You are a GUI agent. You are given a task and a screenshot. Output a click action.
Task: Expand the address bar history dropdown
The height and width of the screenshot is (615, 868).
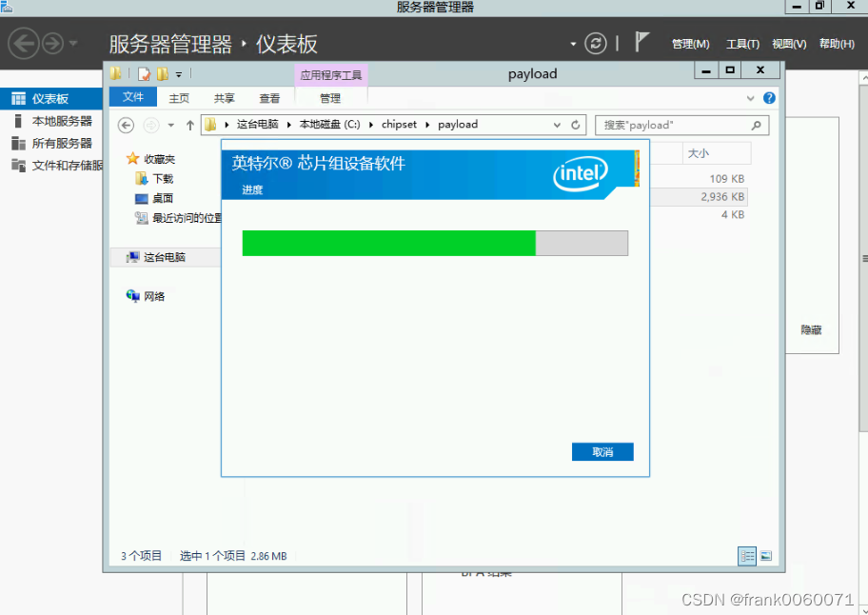point(557,125)
